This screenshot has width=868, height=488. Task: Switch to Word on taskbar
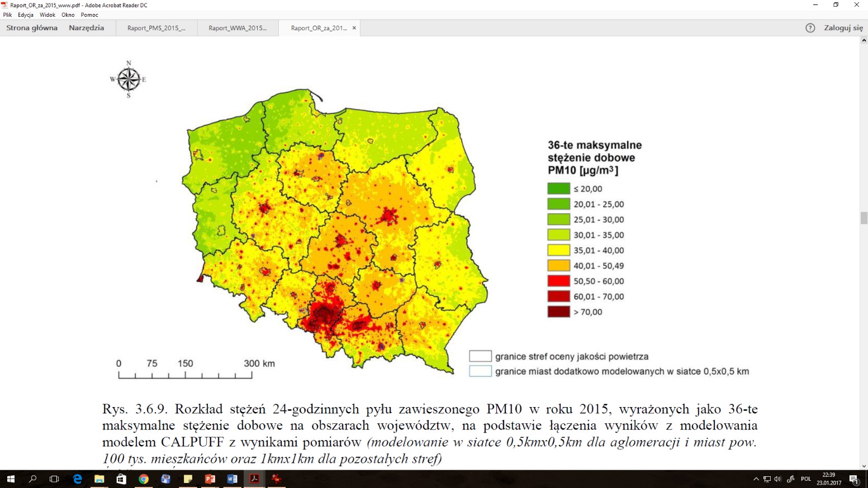coord(233,479)
